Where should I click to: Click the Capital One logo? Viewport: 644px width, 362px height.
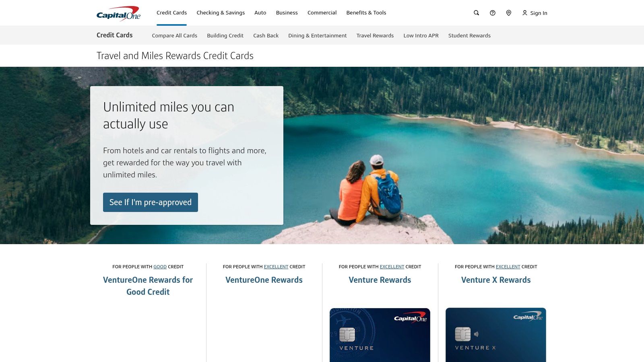(x=119, y=13)
